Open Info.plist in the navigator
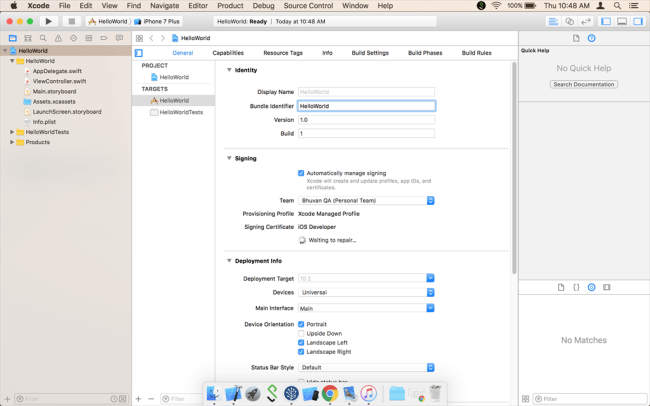 44,122
